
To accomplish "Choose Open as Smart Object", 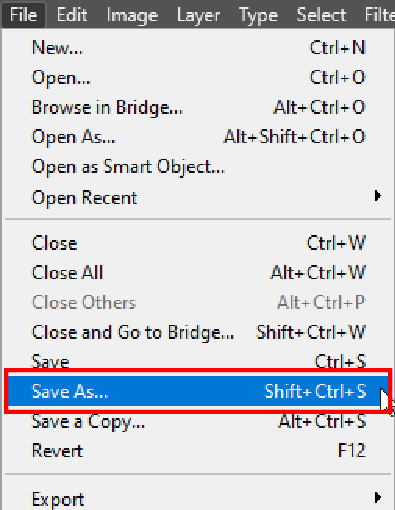I will 198,167.
